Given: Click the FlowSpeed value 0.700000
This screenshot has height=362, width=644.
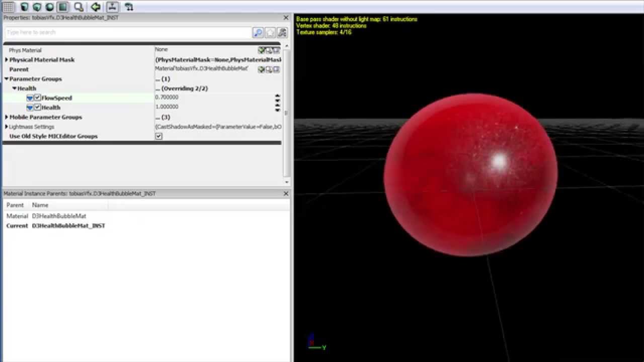Looking at the screenshot, I should point(167,97).
